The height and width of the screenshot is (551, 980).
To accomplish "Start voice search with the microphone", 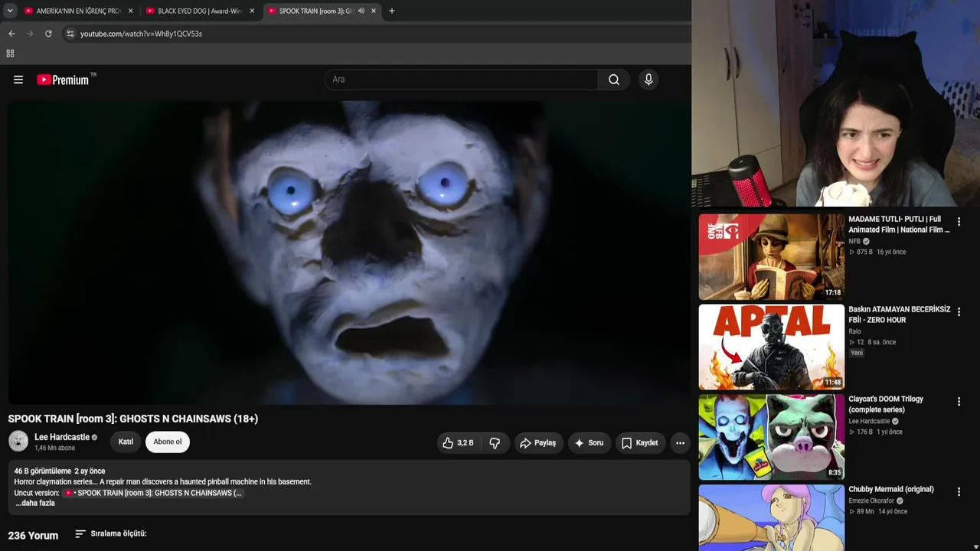I will pos(648,80).
